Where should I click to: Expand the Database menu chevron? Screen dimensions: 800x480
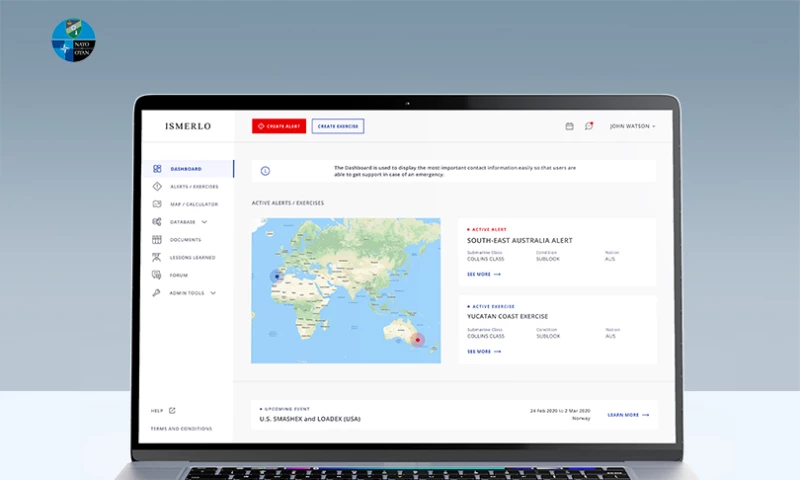click(x=204, y=222)
